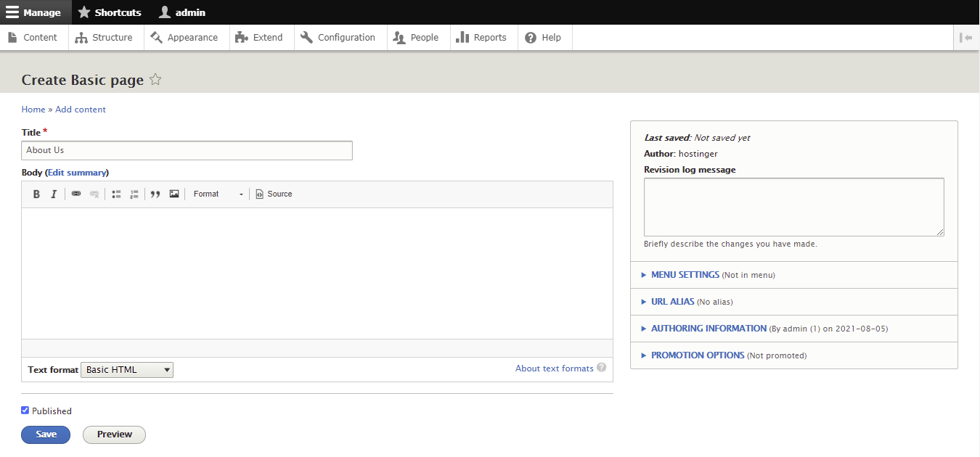Uncheck the Published checkbox

(x=25, y=410)
